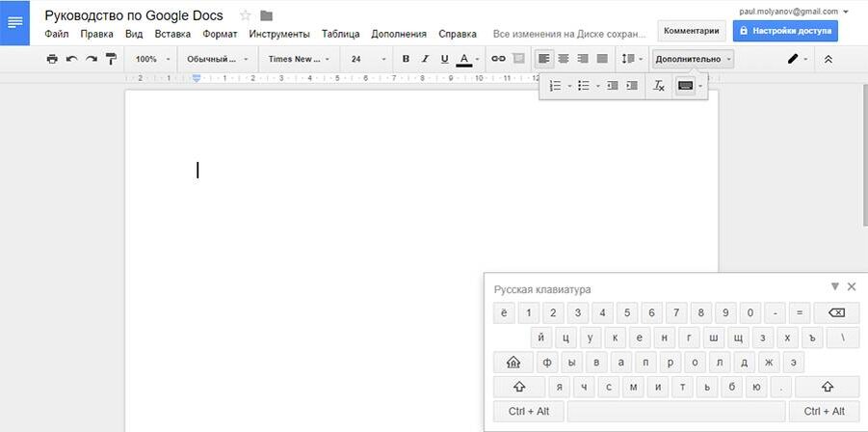Insert a link with the chain icon
The height and width of the screenshot is (432, 868).
(x=499, y=59)
